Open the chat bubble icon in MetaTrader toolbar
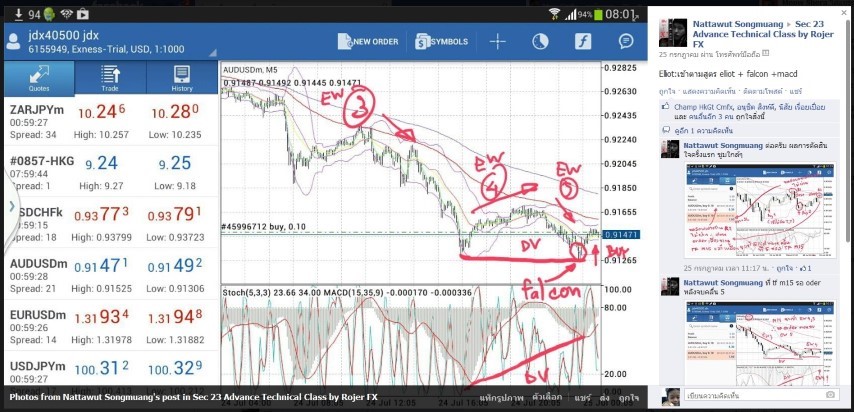The width and height of the screenshot is (854, 412). click(x=626, y=41)
